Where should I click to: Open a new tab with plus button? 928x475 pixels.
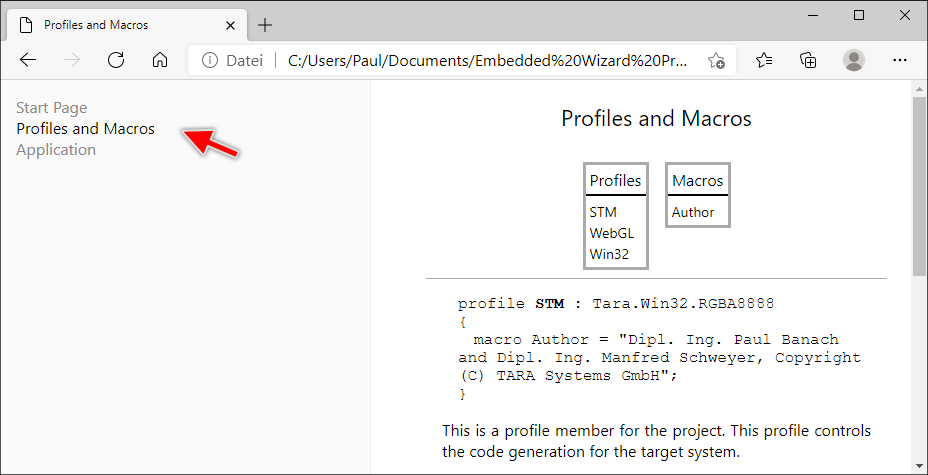tap(265, 25)
